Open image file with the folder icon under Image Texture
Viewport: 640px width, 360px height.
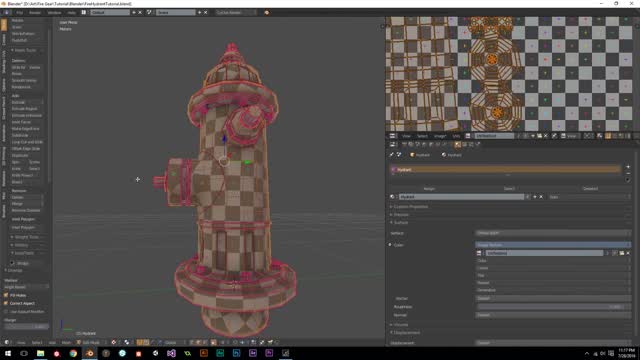pos(622,253)
